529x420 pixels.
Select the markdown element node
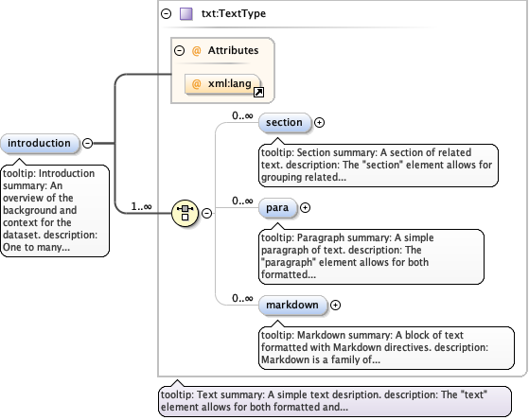(292, 305)
